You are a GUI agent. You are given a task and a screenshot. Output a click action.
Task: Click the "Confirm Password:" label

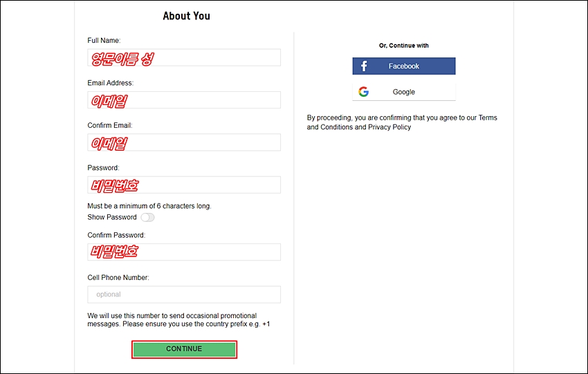116,235
